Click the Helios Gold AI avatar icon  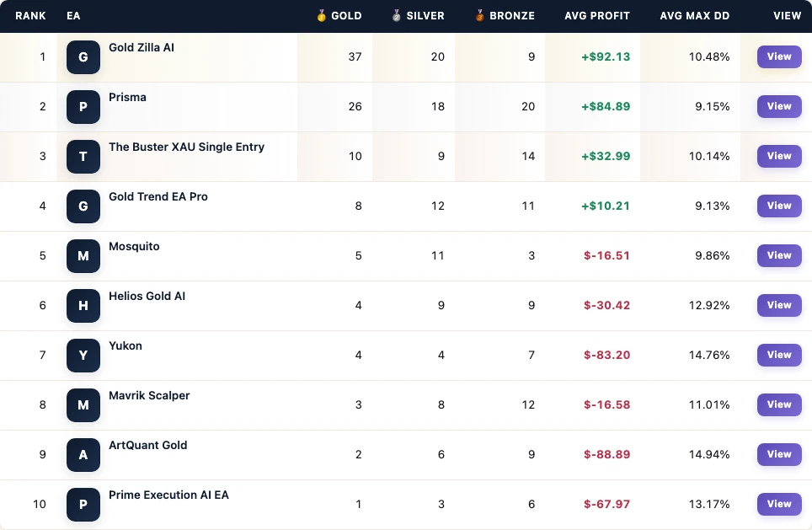coord(83,306)
